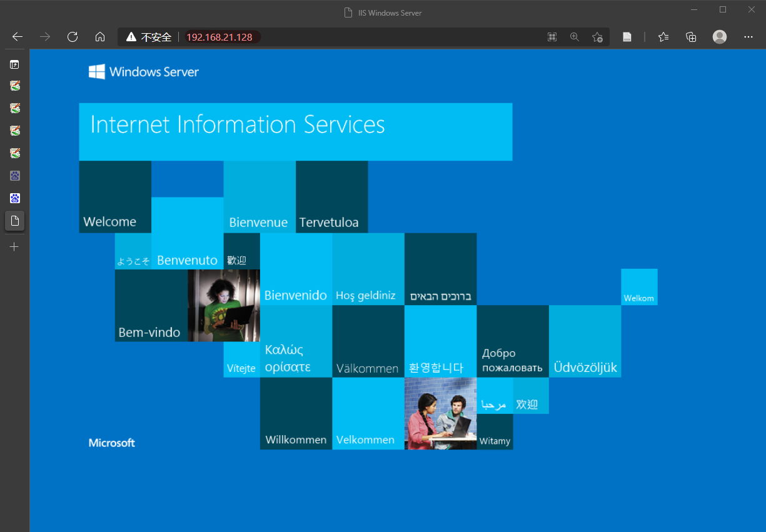Click the document extension icon in toolbar
This screenshot has width=766, height=532.
(627, 37)
